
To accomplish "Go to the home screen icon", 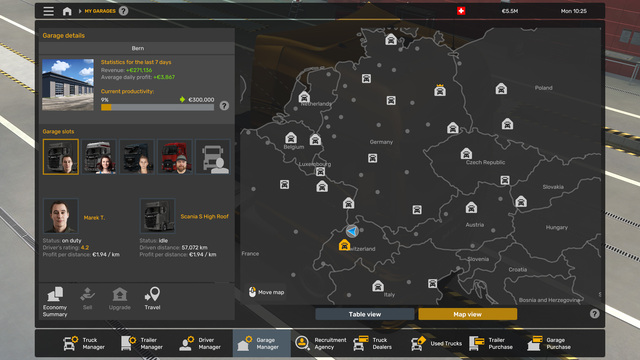I will [x=67, y=11].
